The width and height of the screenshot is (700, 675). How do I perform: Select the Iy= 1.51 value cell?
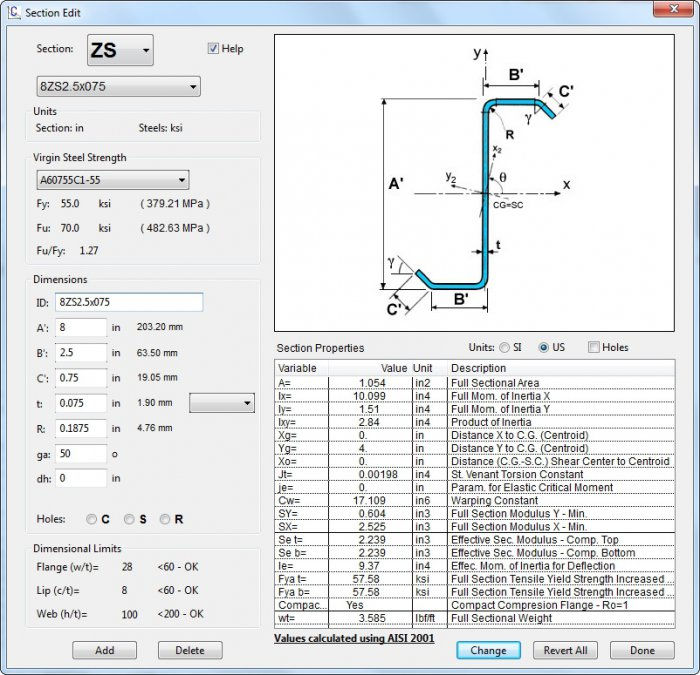click(x=370, y=409)
